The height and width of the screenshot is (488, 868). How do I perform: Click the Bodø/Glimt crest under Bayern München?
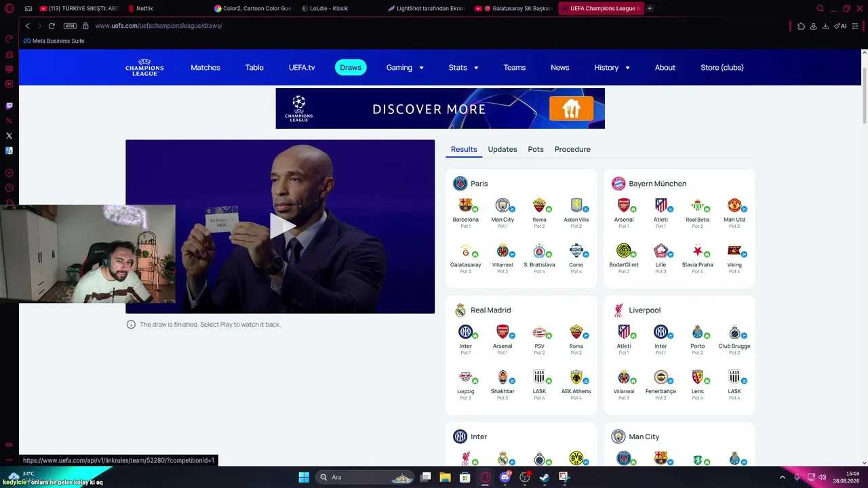click(x=623, y=251)
